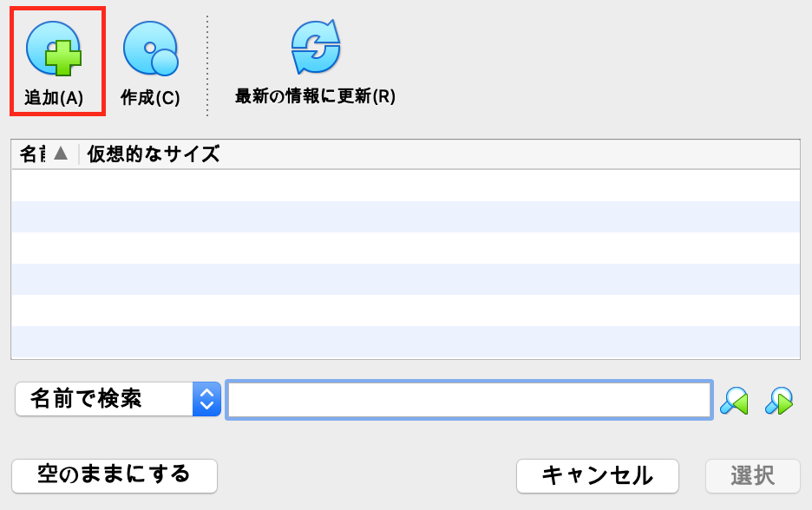The image size is (812, 510).
Task: Click the 仮想的なサイズ column header
Action: click(153, 154)
